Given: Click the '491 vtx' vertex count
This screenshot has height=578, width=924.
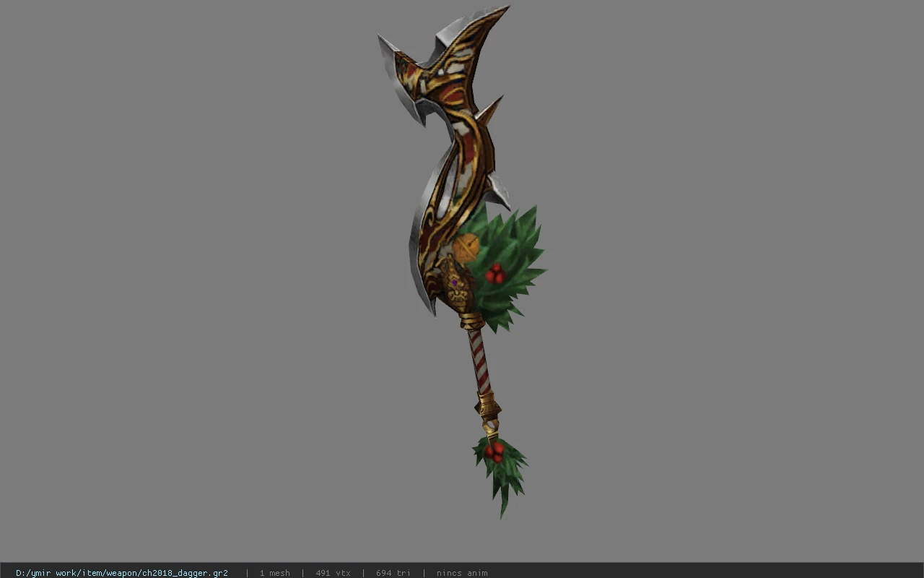Looking at the screenshot, I should (333, 573).
